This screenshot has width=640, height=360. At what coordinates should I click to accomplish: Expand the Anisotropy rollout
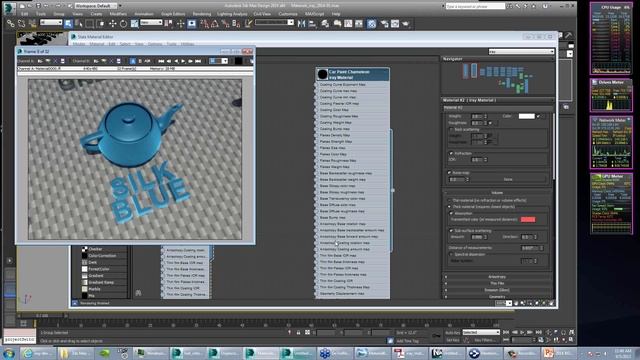pos(497,277)
